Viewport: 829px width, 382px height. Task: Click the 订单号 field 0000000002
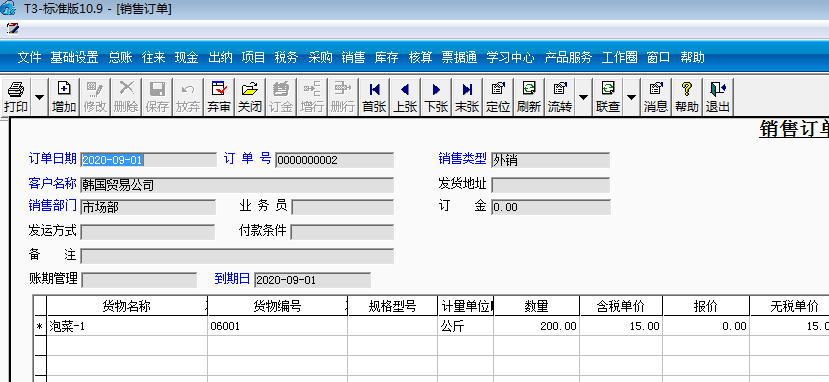(334, 160)
